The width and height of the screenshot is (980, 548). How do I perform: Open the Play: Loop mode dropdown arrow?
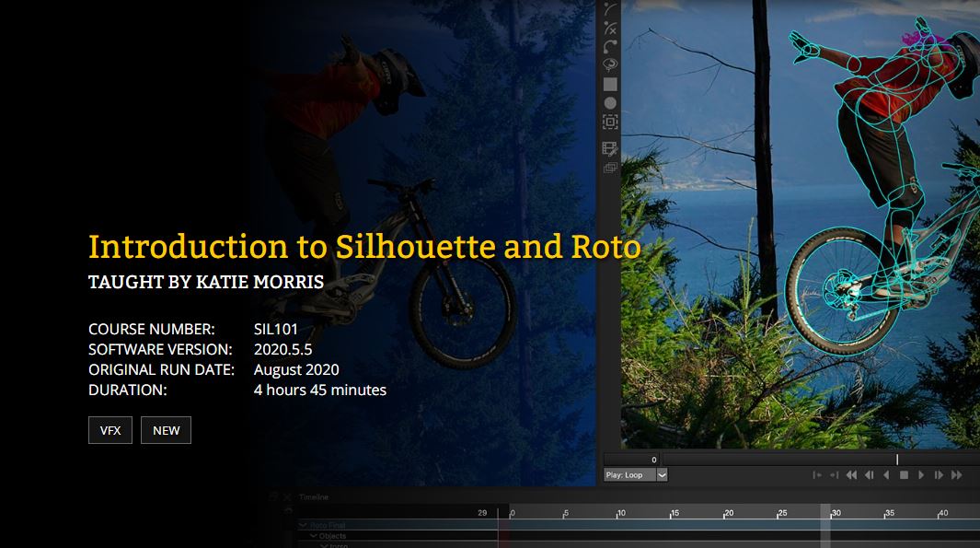662,475
